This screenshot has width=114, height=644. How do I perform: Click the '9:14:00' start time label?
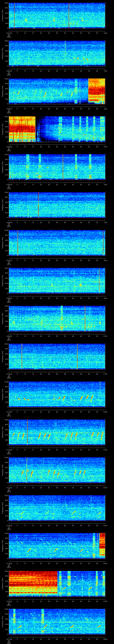9,525
